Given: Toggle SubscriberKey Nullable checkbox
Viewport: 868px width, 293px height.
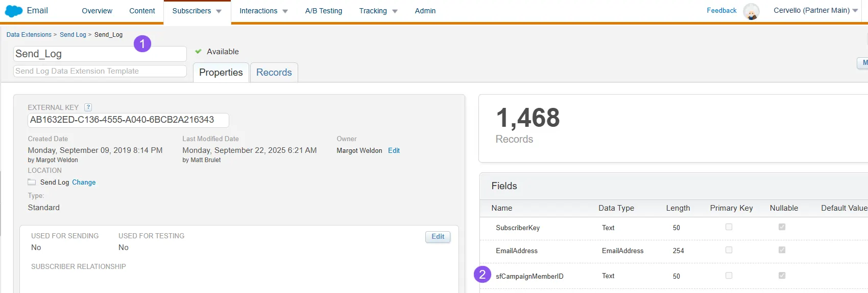Looking at the screenshot, I should click(782, 227).
